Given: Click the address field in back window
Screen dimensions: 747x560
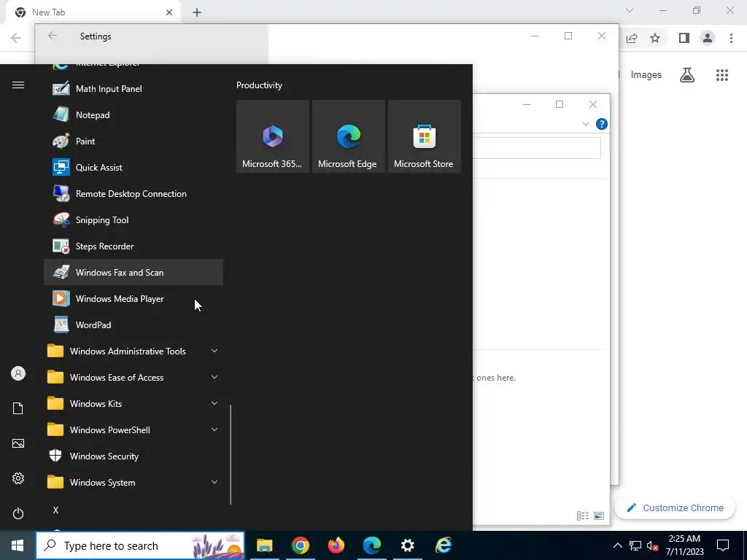Looking at the screenshot, I should (536, 148).
